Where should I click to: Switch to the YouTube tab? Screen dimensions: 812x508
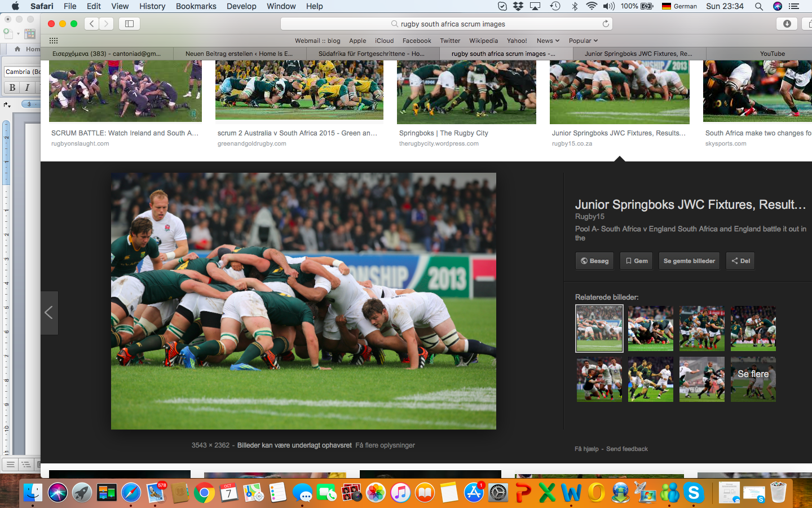point(772,54)
